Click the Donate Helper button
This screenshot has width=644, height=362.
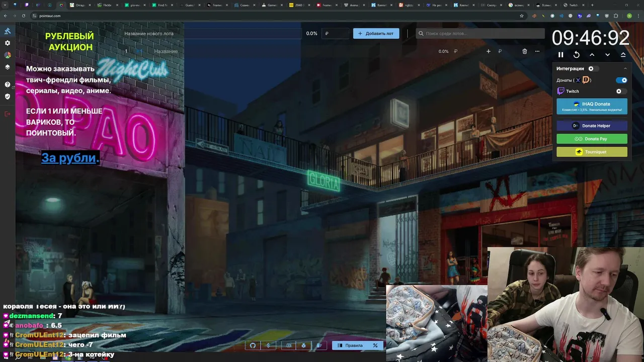tap(592, 126)
